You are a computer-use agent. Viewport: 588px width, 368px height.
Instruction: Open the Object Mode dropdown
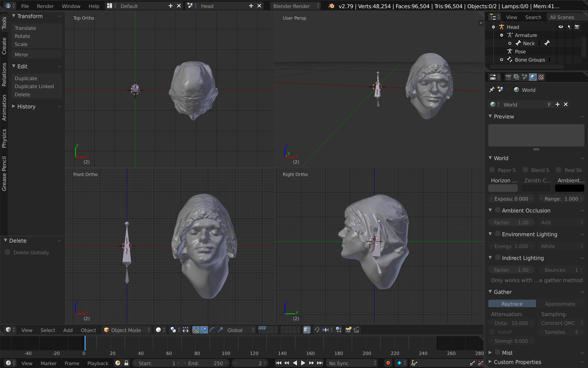[x=127, y=330]
